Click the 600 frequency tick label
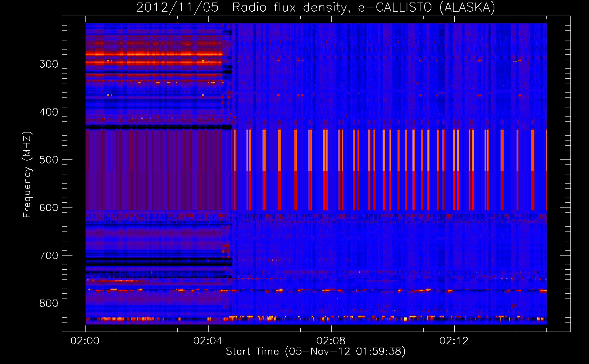Screen dimensions: 589x364 (x=49, y=208)
